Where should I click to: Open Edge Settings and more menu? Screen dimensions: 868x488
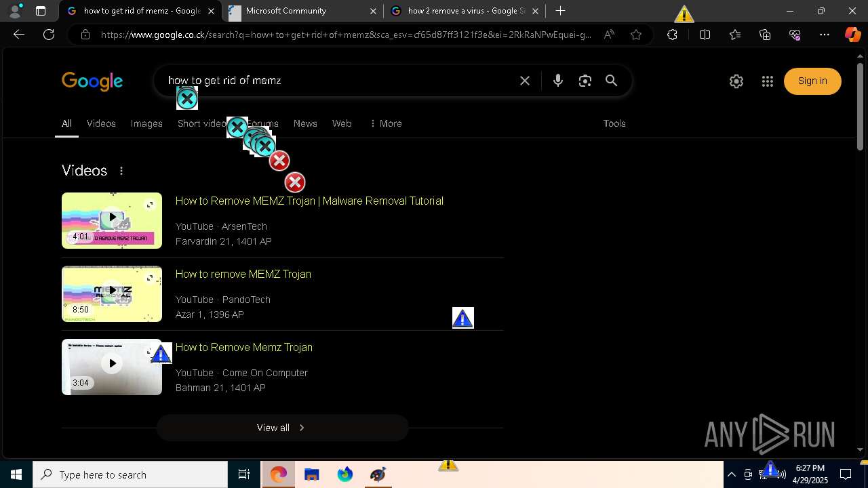click(x=825, y=35)
